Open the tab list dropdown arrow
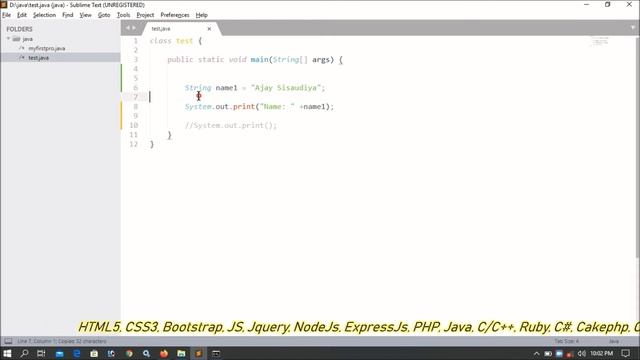Viewport: 640px width, 360px height. pos(633,28)
